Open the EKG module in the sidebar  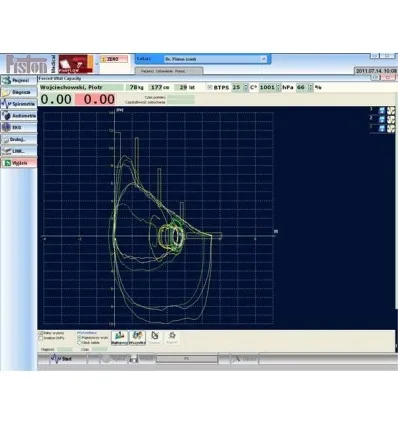coord(19,128)
